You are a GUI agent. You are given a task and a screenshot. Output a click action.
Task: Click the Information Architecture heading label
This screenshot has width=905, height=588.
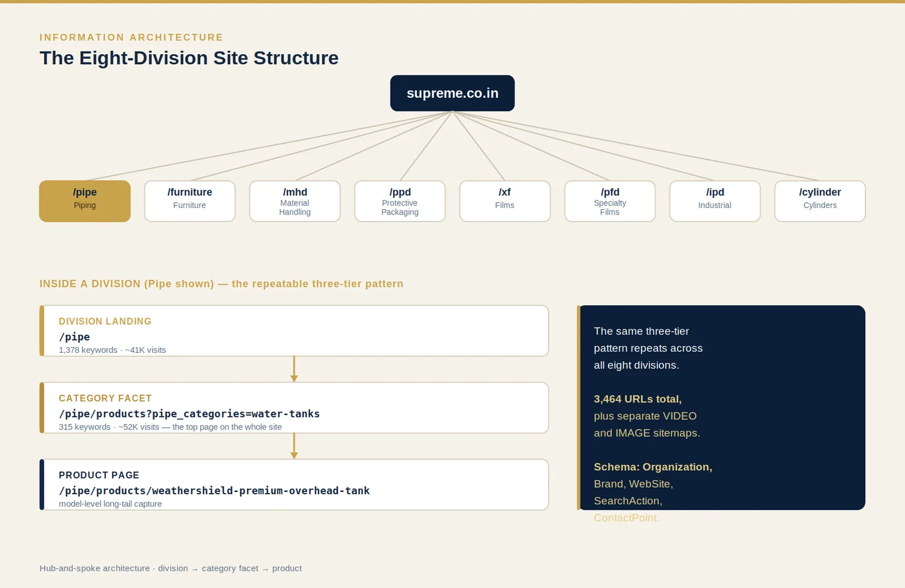click(x=131, y=37)
